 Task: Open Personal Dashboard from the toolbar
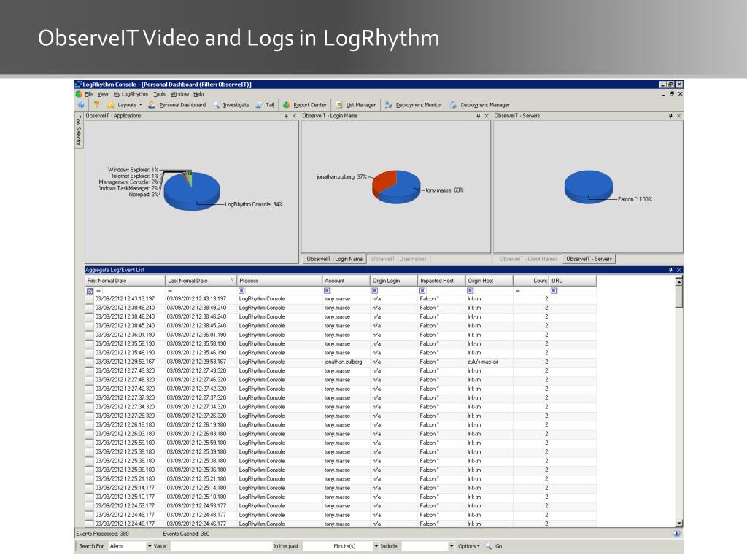tap(177, 105)
